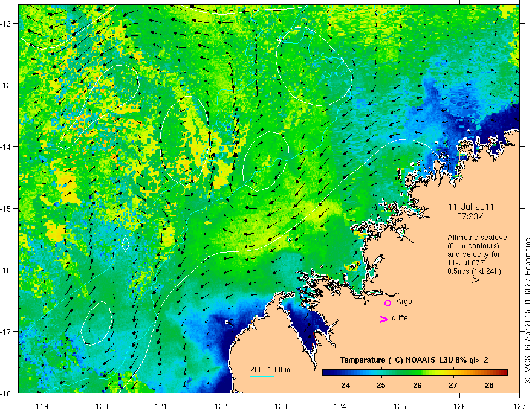This screenshot has height=411, width=532.
Task: Click longitude label 121 on the axis
Action: click(161, 406)
